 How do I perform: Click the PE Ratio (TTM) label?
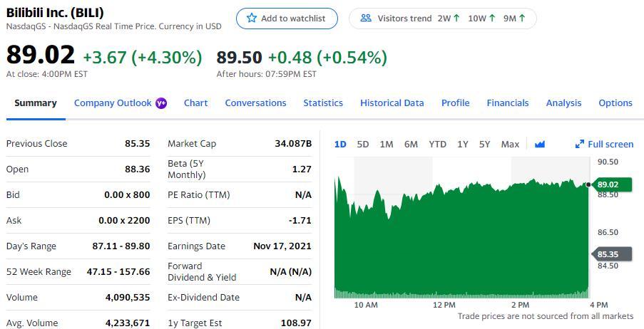(199, 195)
